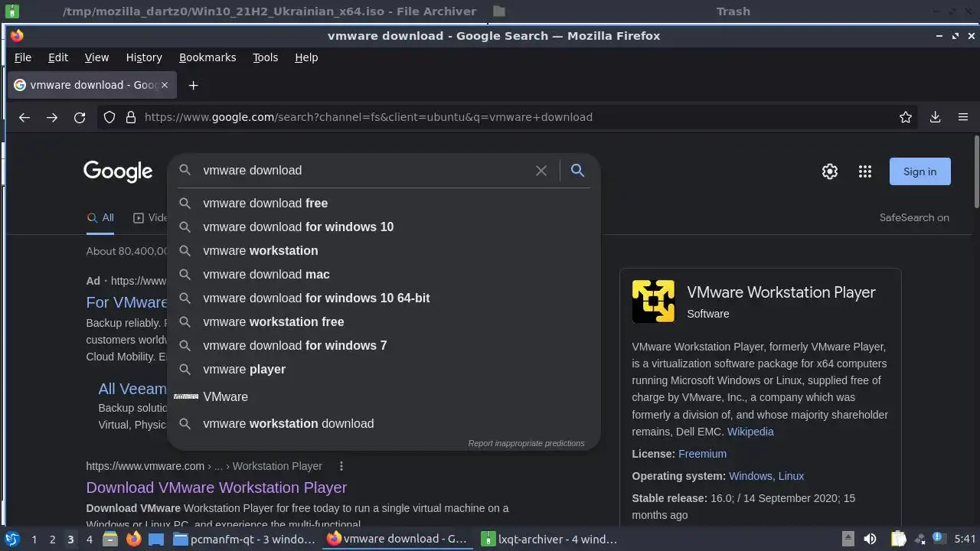The width and height of the screenshot is (980, 551).
Task: Open the Help menu
Action: [x=306, y=57]
